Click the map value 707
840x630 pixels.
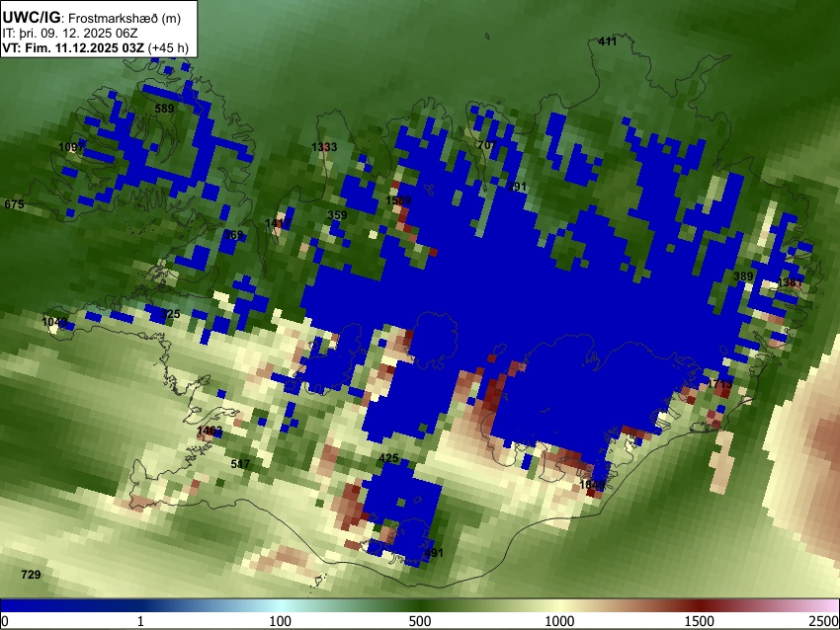(x=487, y=145)
